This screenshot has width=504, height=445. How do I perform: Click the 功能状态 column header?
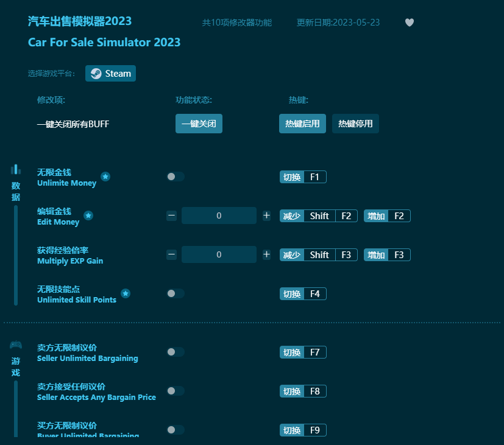pos(194,100)
